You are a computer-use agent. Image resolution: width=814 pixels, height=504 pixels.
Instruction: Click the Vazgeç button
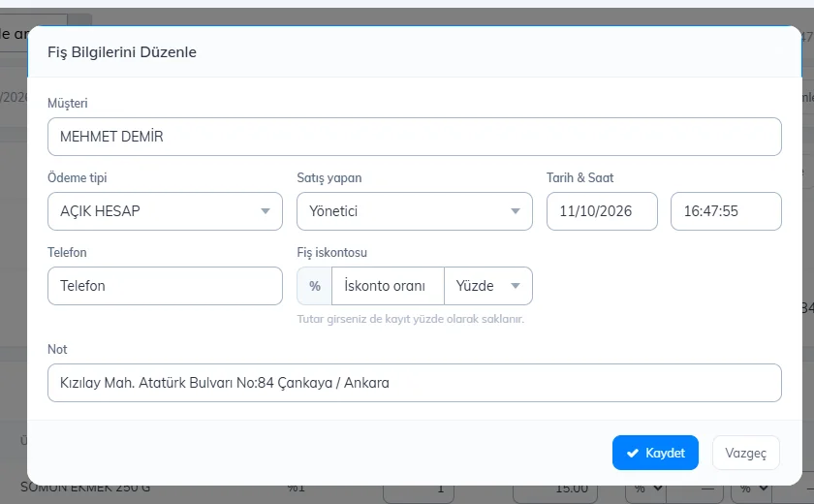click(x=745, y=454)
